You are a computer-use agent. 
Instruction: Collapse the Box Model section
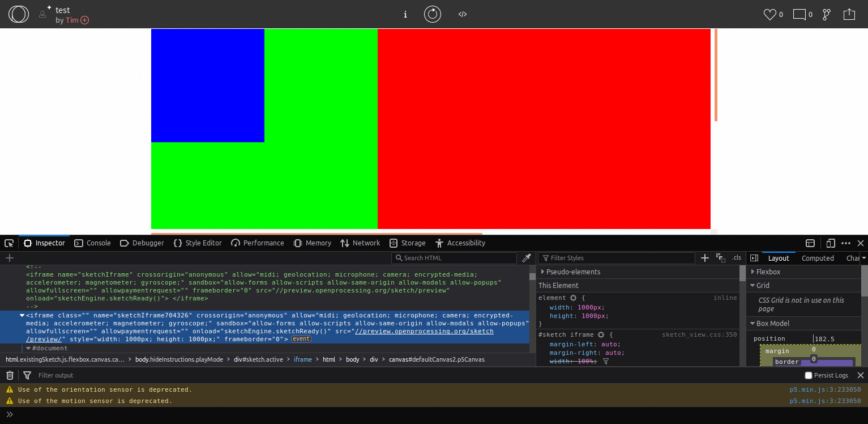coord(752,324)
